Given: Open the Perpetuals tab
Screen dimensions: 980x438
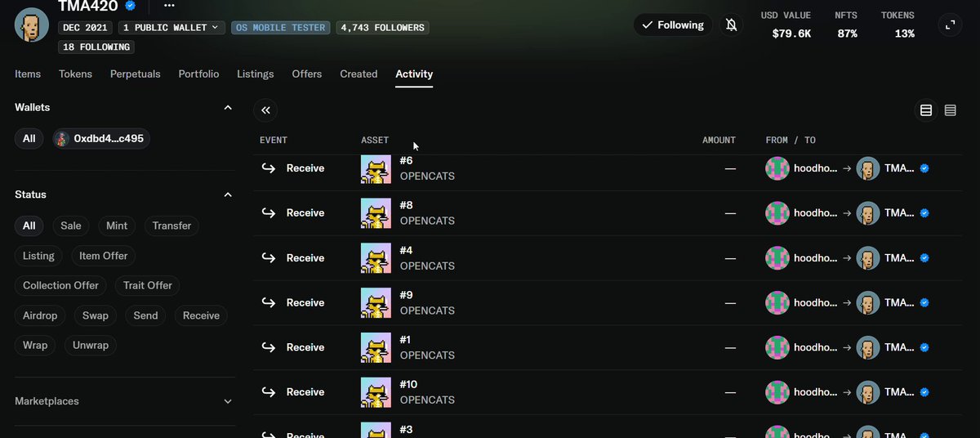Looking at the screenshot, I should (x=136, y=74).
